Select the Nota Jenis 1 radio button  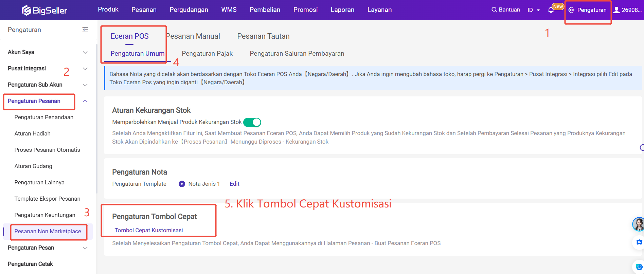[182, 184]
